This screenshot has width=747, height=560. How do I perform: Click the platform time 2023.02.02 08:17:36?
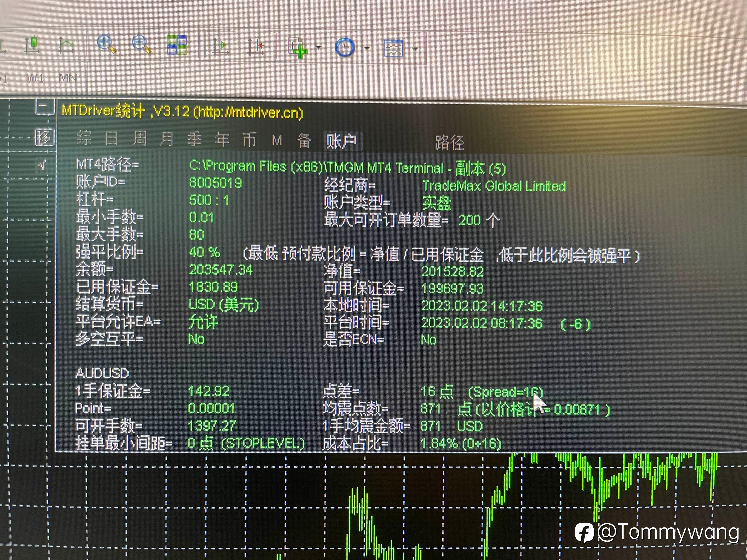pos(482,323)
